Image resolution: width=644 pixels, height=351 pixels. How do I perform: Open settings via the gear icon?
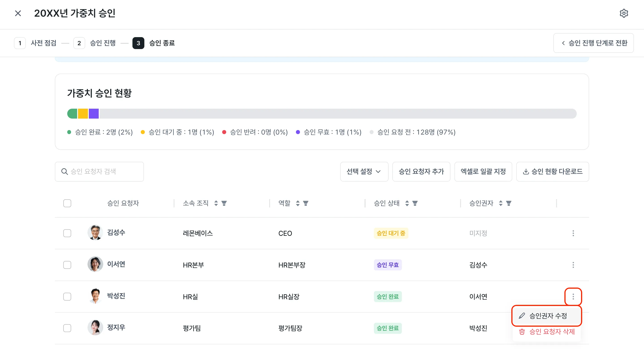(x=624, y=13)
